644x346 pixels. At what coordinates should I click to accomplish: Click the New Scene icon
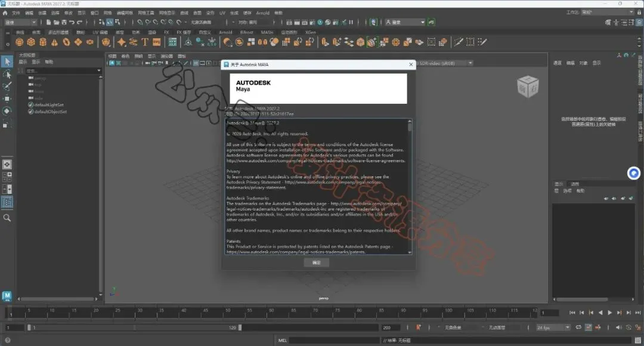(x=48, y=22)
